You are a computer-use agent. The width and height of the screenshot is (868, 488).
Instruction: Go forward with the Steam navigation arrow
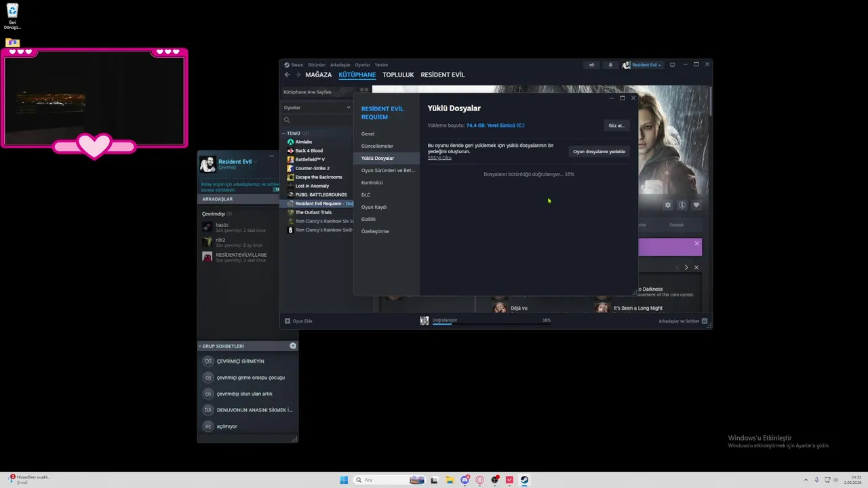(x=297, y=75)
